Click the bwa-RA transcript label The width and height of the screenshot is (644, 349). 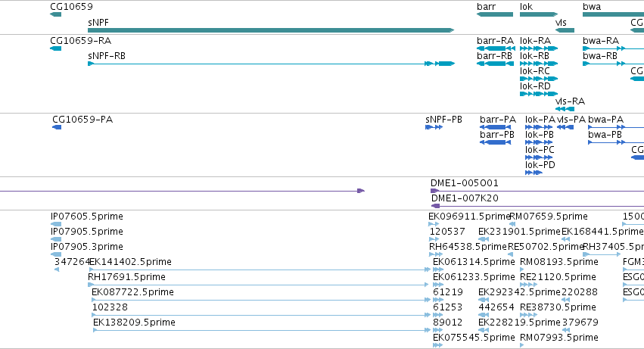click(x=601, y=41)
